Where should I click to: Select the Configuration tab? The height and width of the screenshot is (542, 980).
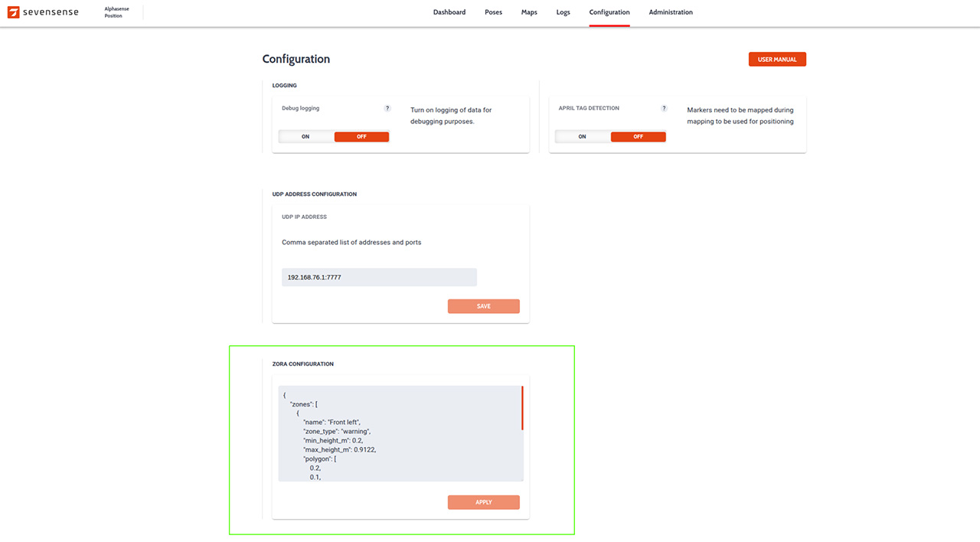pyautogui.click(x=609, y=12)
